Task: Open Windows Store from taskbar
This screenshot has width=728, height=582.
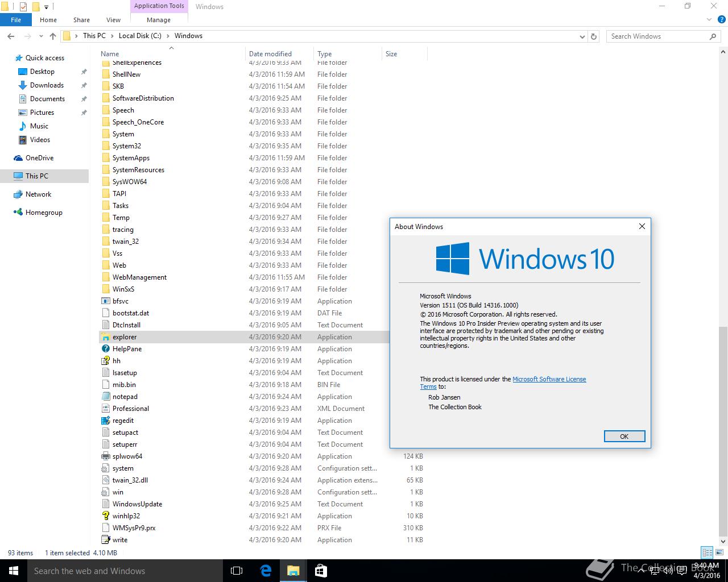Action: coord(321,571)
